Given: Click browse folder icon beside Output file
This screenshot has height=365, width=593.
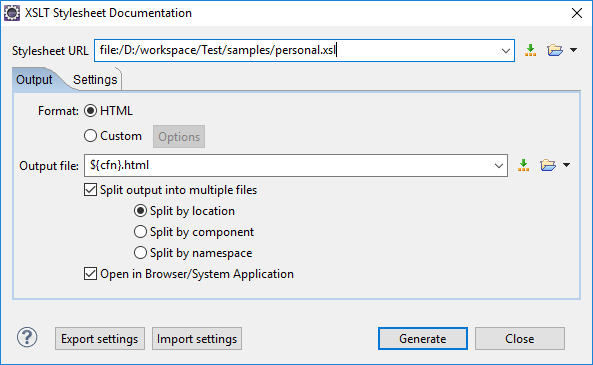Looking at the screenshot, I should pyautogui.click(x=548, y=165).
